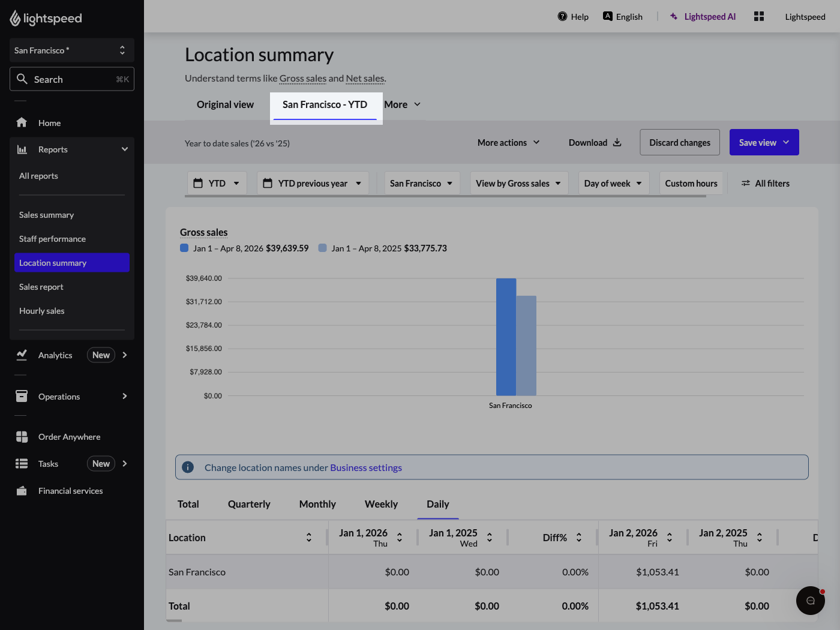Launch the chat bubble in the corner
This screenshot has height=630, width=840.
point(810,600)
